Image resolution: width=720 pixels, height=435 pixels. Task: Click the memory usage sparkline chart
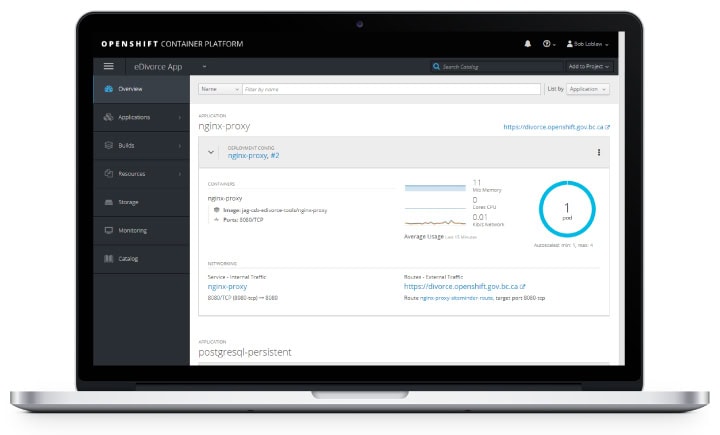[x=435, y=187]
